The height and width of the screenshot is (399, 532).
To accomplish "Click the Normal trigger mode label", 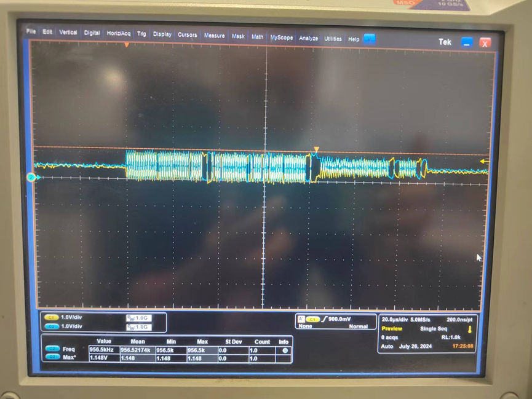I will click(359, 326).
